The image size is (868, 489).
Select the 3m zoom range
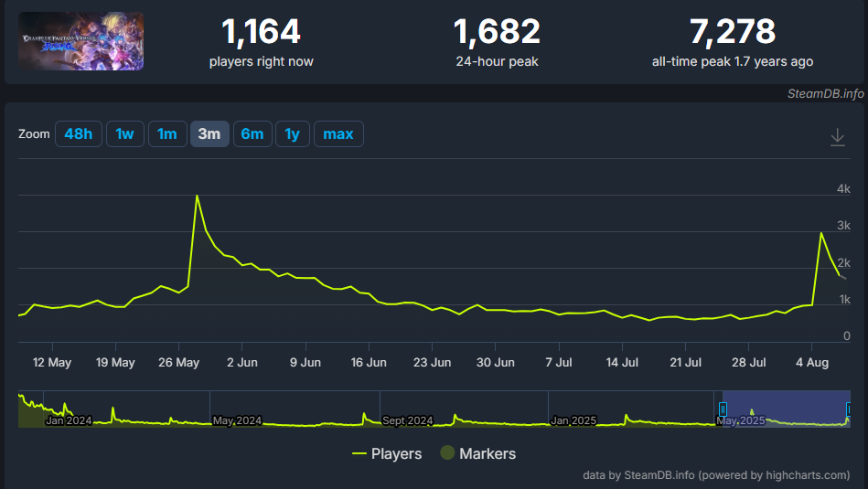click(x=209, y=133)
